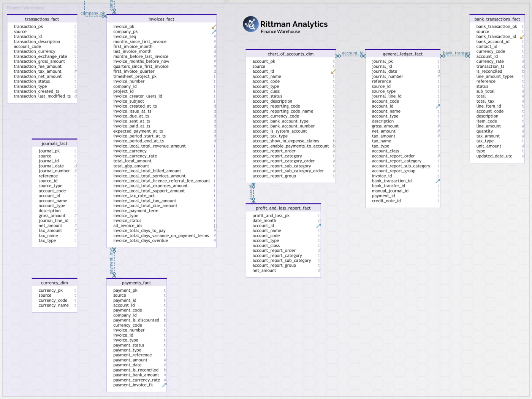Click foreign key arrow on general_ledger_fact account_id
The image size is (532, 399).
(x=438, y=107)
